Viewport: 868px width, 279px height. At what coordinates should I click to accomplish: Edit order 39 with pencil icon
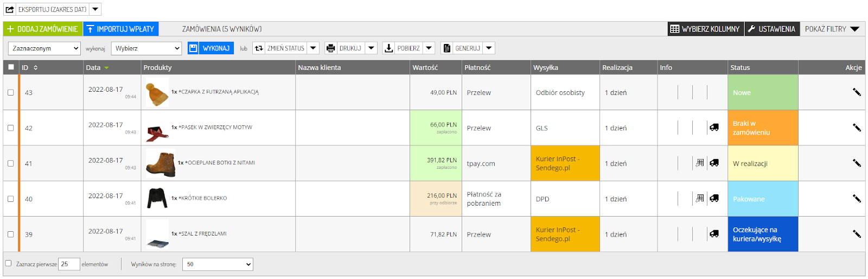(857, 234)
